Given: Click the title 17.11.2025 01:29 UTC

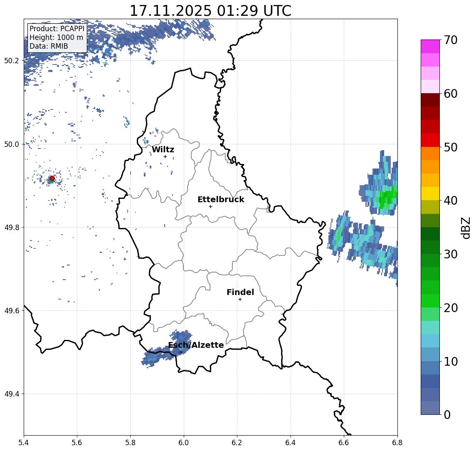Looking at the screenshot, I should tap(210, 11).
